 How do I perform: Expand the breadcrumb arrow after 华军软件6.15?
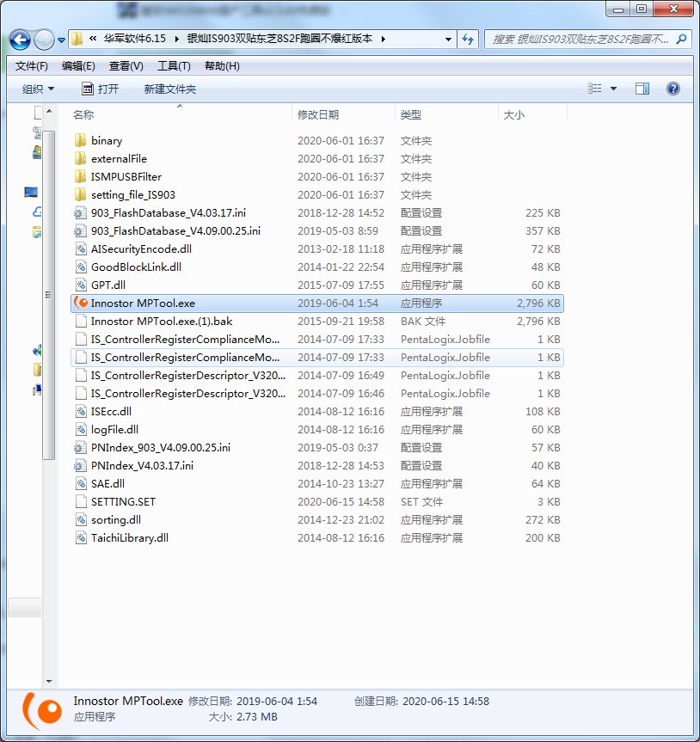(176, 39)
